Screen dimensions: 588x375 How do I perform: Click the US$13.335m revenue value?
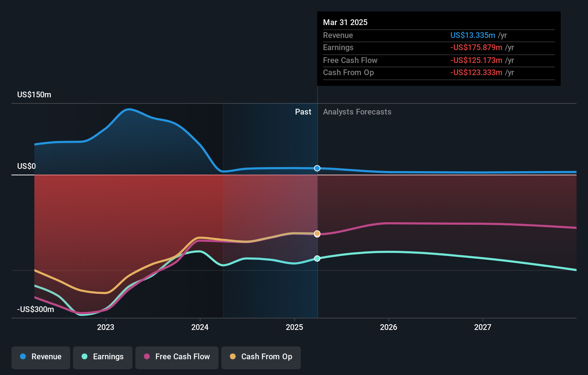[473, 35]
